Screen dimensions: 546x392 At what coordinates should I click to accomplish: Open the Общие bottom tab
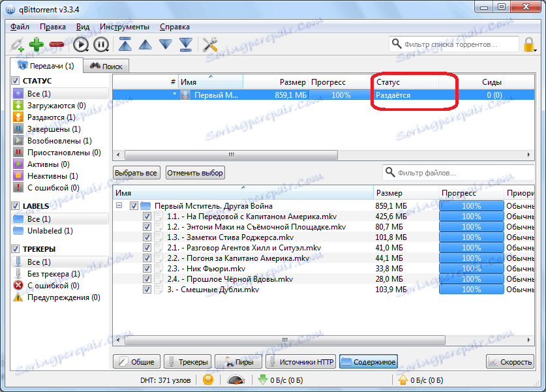(x=136, y=362)
